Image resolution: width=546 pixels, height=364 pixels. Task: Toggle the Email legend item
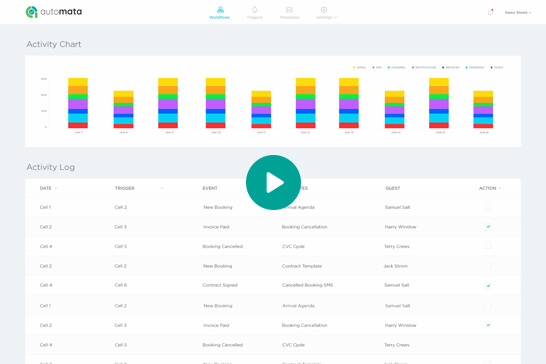(359, 68)
